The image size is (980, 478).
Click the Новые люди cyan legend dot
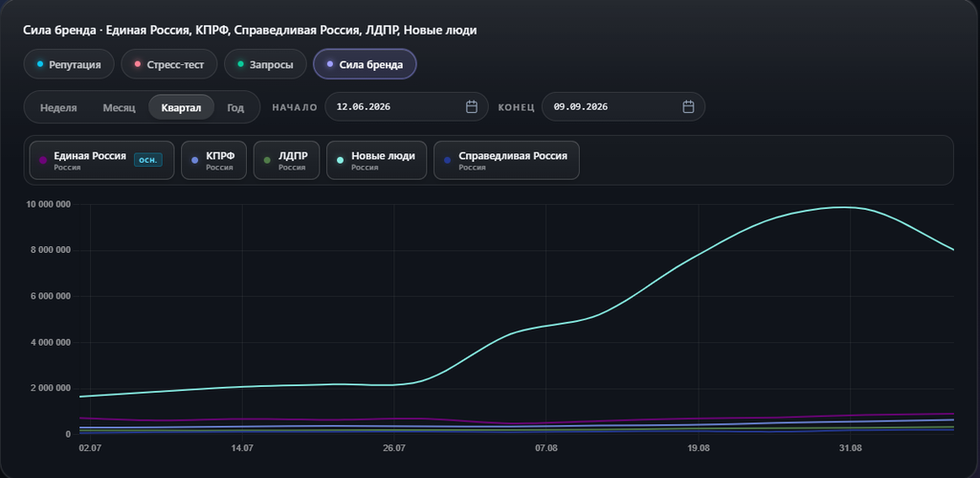340,160
